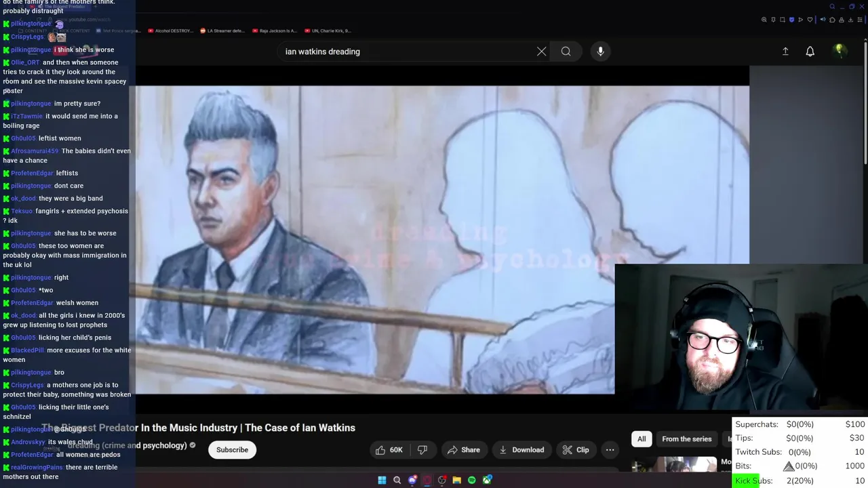Select the From the series chip
This screenshot has width=868, height=488.
click(686, 439)
